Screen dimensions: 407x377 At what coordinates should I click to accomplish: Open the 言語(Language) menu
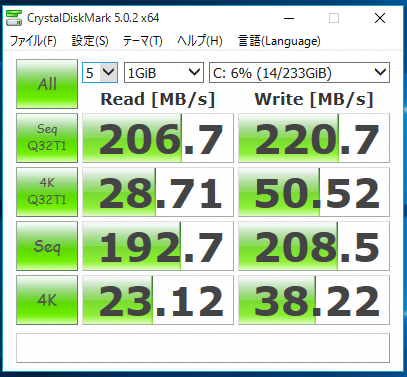click(279, 41)
